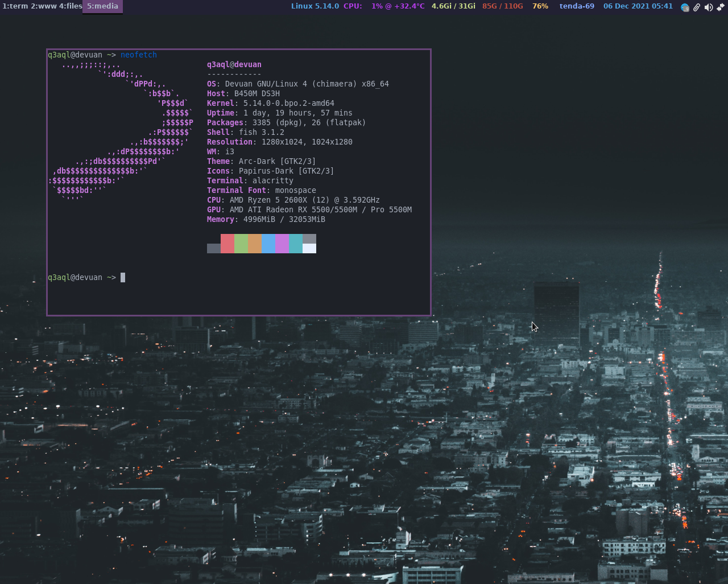Click the 76% status indicator
The height and width of the screenshot is (584, 728).
click(540, 6)
